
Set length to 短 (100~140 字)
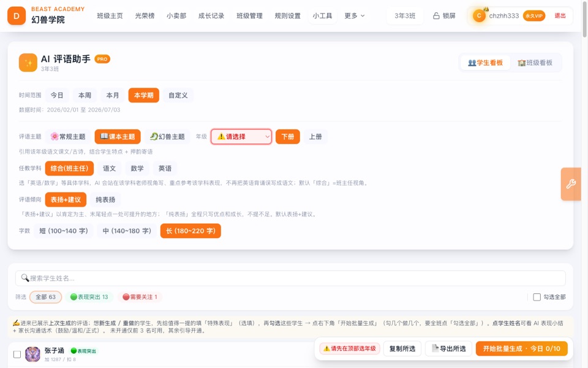[x=63, y=231]
